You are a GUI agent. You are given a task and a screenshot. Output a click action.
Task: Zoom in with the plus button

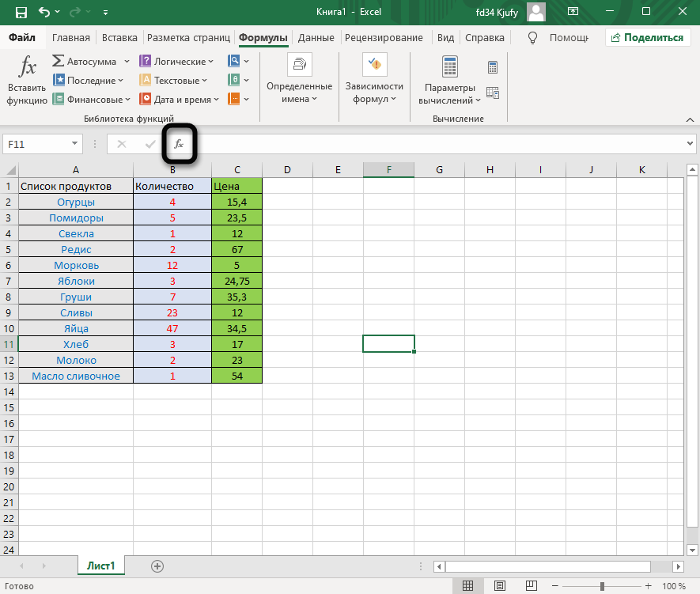click(649, 585)
